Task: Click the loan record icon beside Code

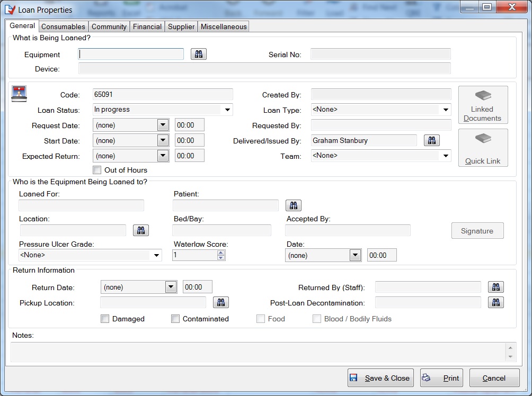Action: coord(19,94)
